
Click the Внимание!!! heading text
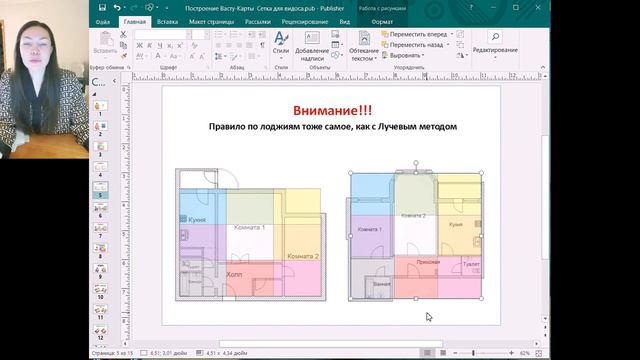pos(332,110)
